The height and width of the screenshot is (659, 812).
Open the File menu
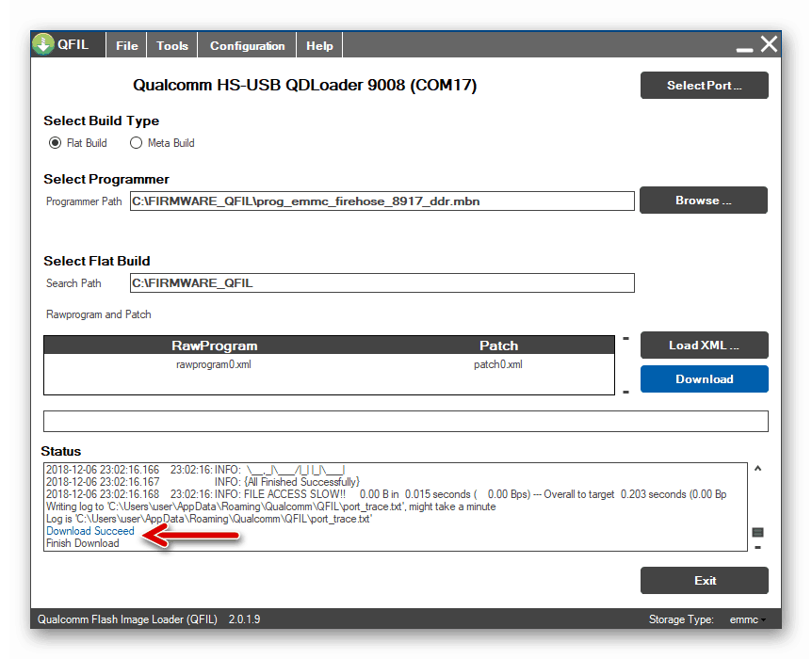pyautogui.click(x=127, y=45)
